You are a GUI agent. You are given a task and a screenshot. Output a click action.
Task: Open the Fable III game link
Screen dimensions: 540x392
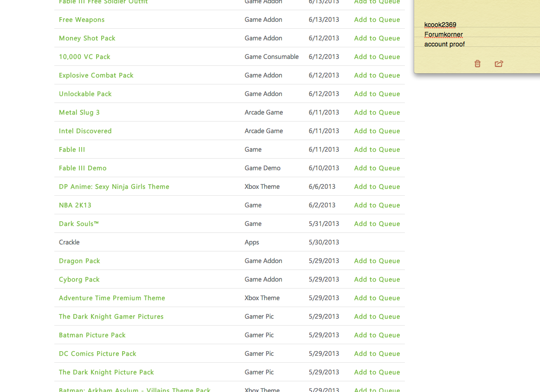pyautogui.click(x=72, y=150)
